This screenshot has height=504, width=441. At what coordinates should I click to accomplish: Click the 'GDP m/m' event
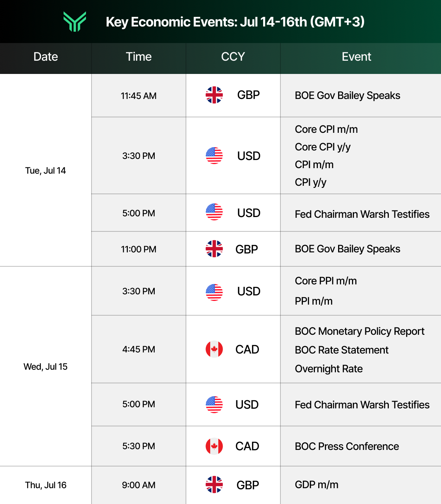click(x=316, y=485)
